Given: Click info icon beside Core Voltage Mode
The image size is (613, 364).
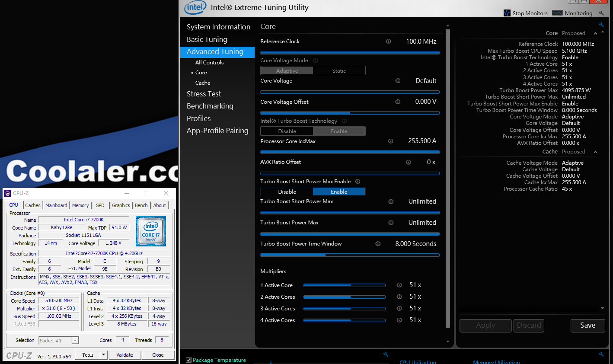Looking at the screenshot, I should (x=315, y=61).
